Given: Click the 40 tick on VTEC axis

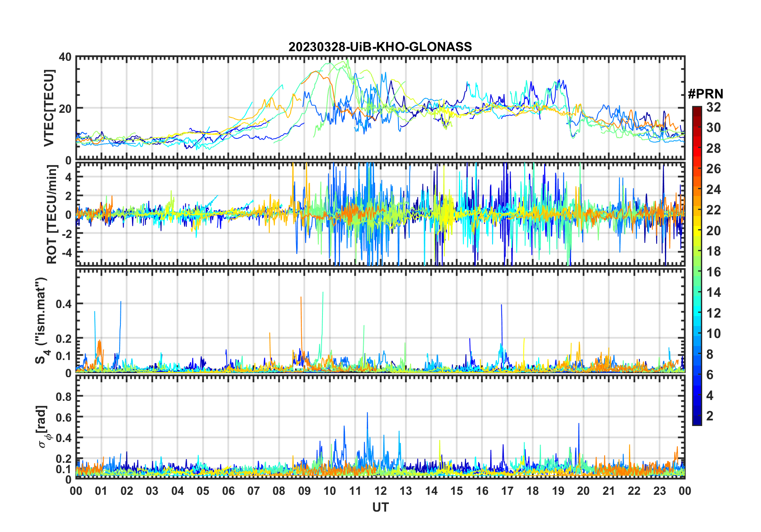Looking at the screenshot, I should coord(65,57).
